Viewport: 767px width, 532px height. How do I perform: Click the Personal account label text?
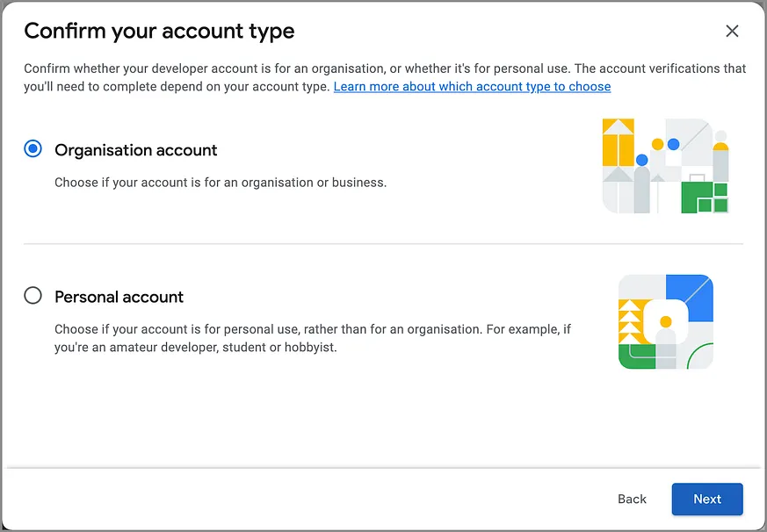point(119,297)
